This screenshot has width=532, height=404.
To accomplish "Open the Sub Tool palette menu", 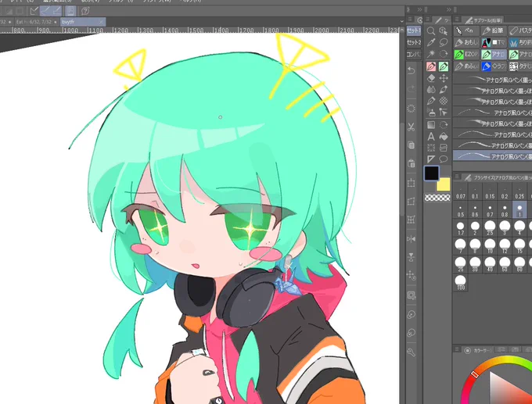I will (457, 20).
